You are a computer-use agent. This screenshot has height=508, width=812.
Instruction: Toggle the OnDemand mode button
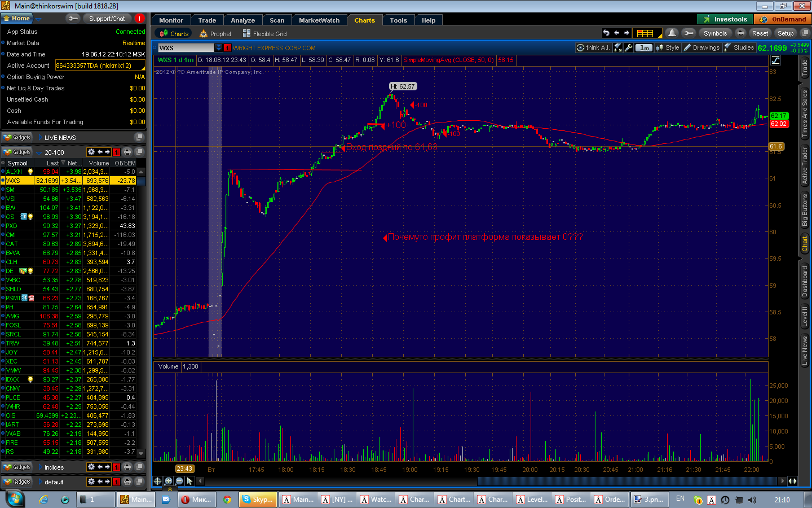[x=783, y=19]
